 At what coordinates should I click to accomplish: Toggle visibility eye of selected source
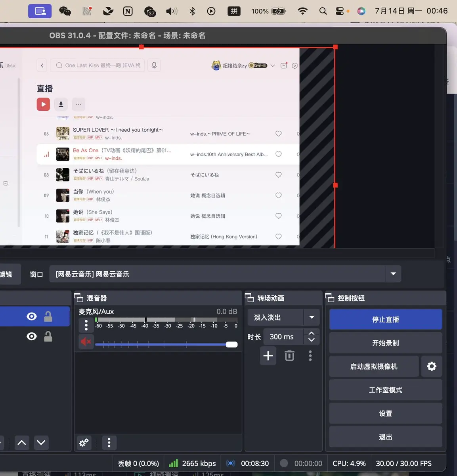coord(32,316)
